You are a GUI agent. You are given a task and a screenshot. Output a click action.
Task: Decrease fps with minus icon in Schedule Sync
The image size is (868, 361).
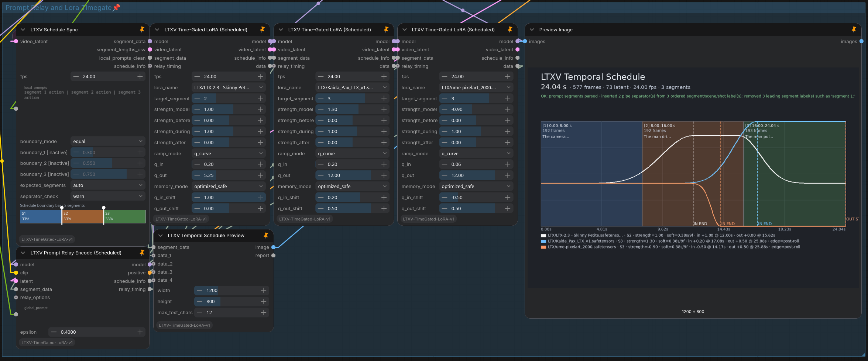coord(76,76)
